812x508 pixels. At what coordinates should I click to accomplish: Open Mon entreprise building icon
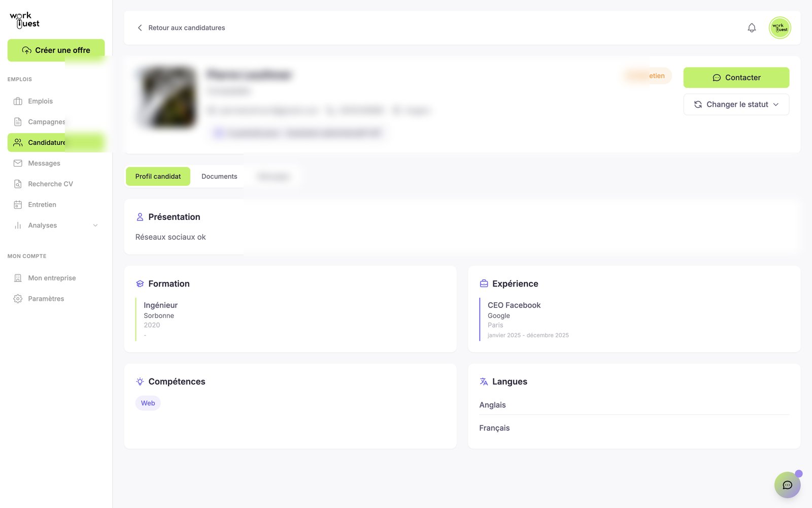pos(18,278)
